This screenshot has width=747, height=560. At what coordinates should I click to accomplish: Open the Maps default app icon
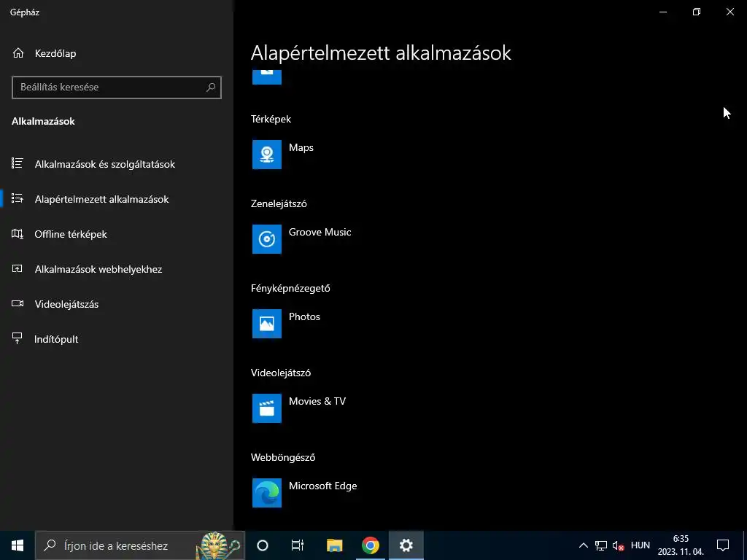(267, 155)
